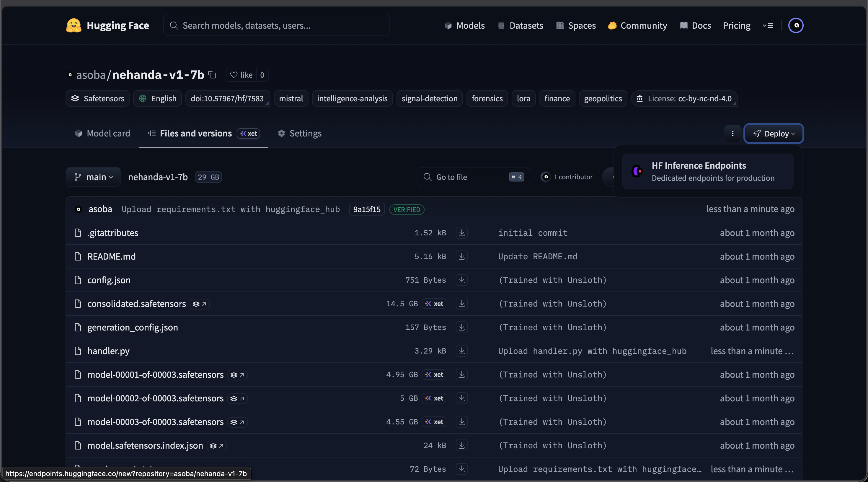
Task: Download the config.json file
Action: pos(462,280)
